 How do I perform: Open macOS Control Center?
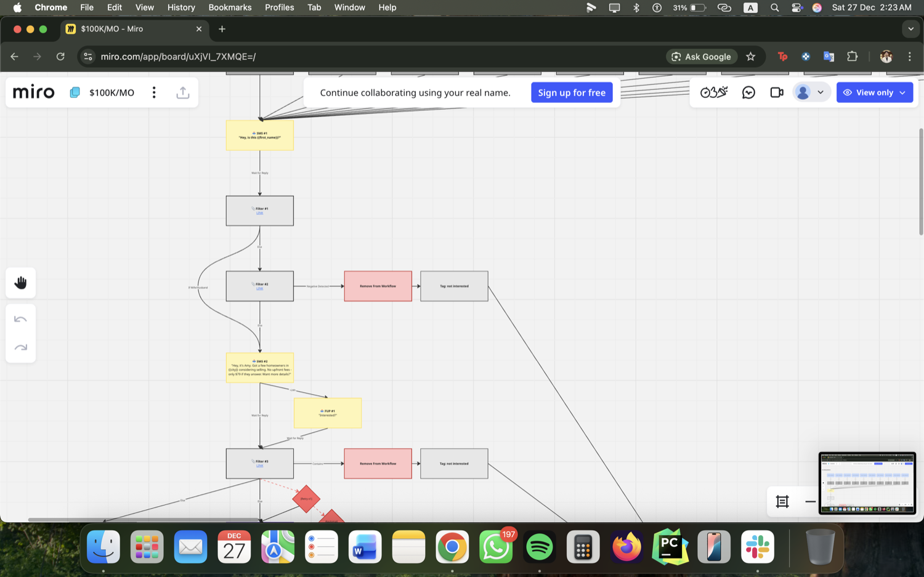point(796,7)
